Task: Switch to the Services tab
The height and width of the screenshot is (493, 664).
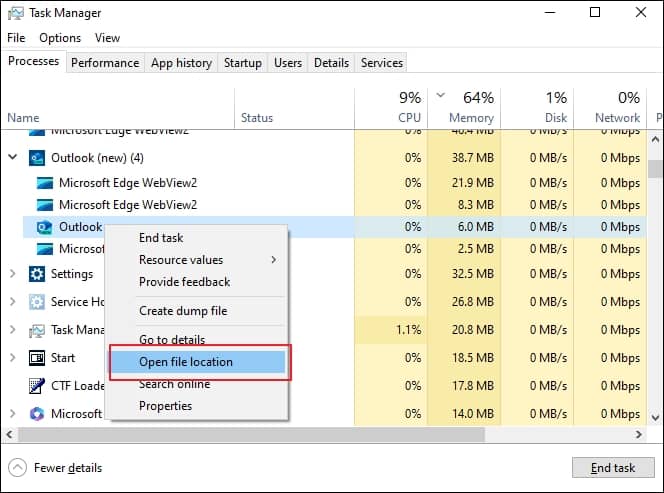Action: pos(382,63)
